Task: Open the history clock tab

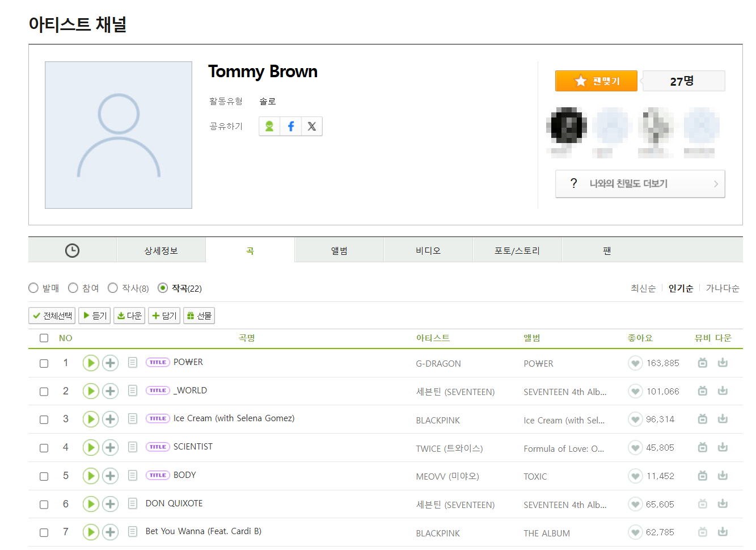Action: point(72,250)
